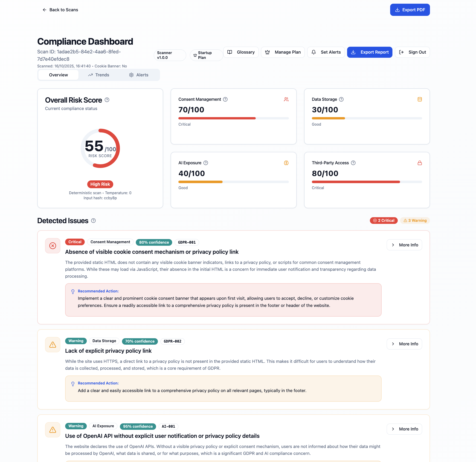
Task: Click Third-Party Access help question icon
Action: pos(353,163)
